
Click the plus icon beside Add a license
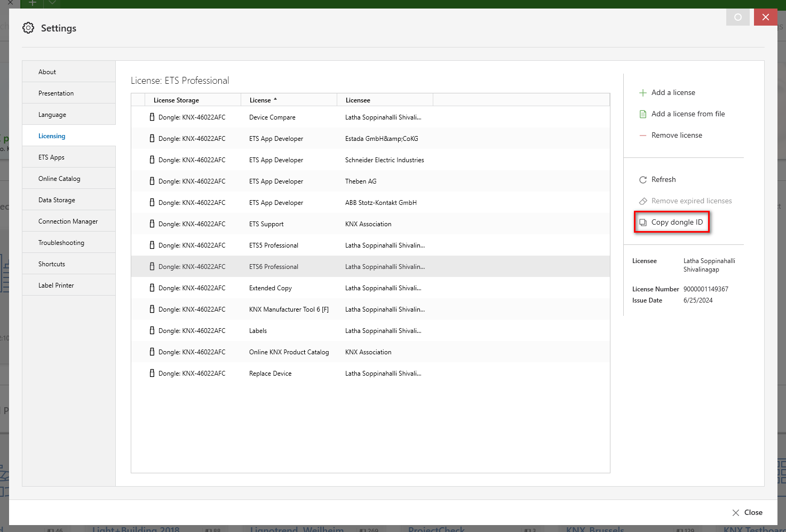point(643,93)
